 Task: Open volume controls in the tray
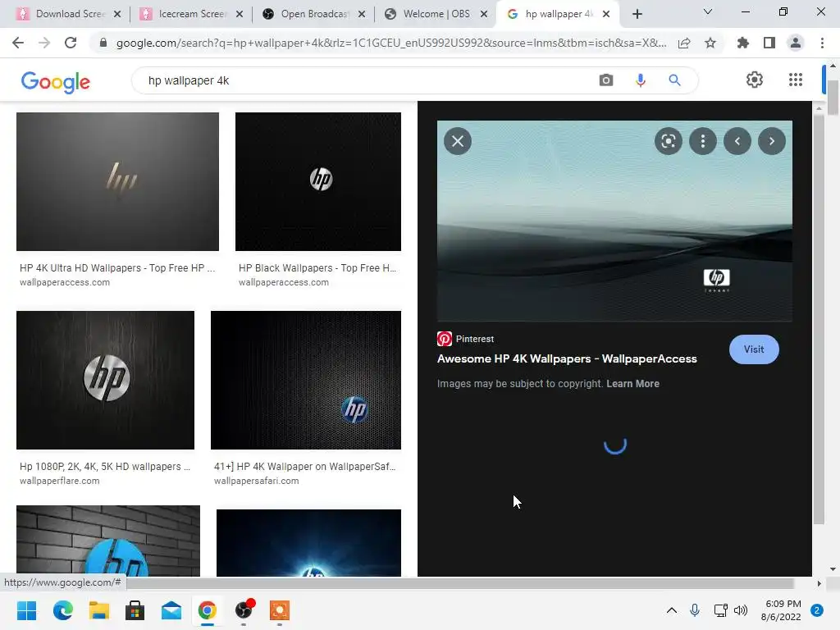tap(741, 610)
